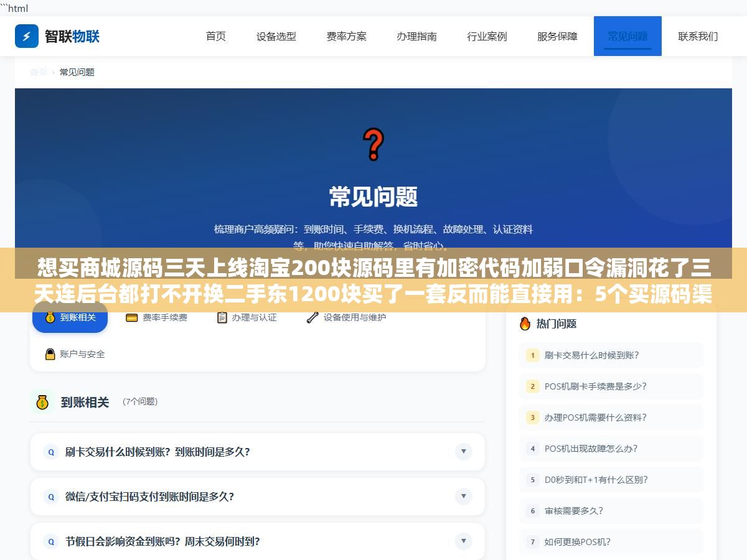
Task: Click the (7个问题) count label
Action: [140, 402]
